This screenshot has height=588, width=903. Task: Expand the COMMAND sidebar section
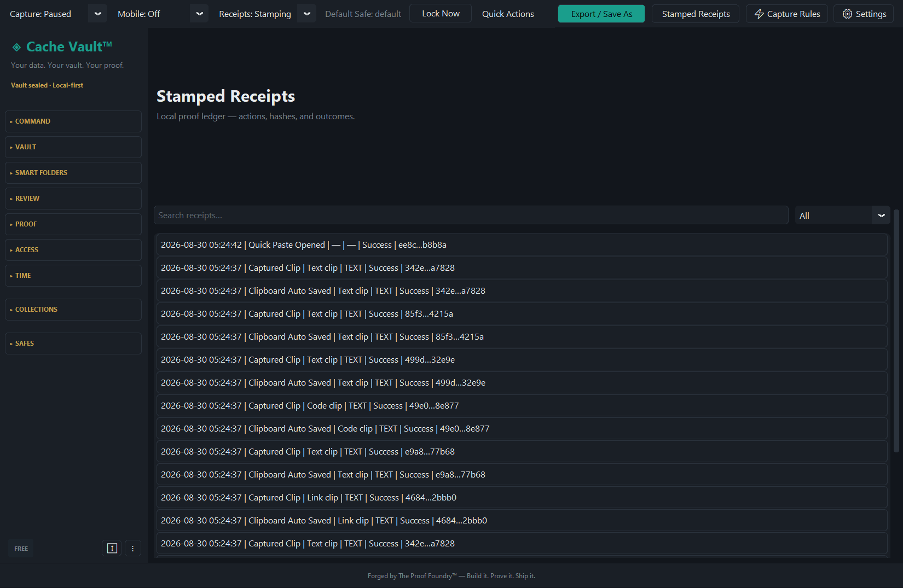coord(73,121)
